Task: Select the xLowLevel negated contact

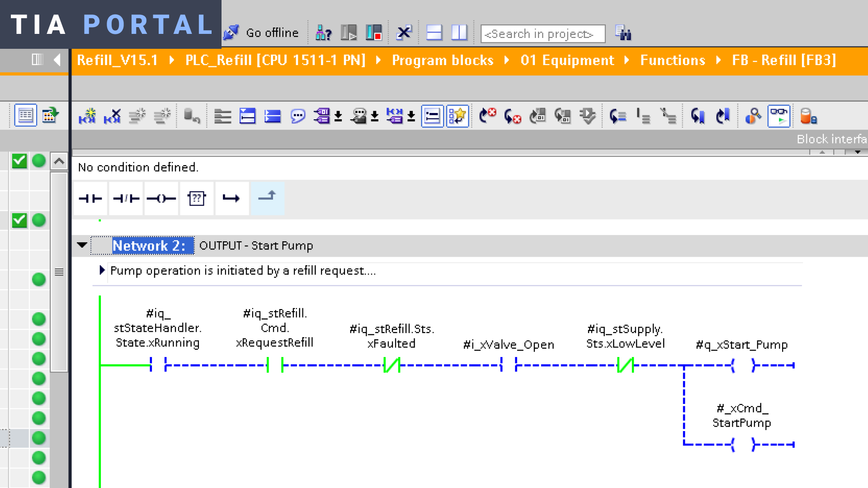Action: (625, 365)
